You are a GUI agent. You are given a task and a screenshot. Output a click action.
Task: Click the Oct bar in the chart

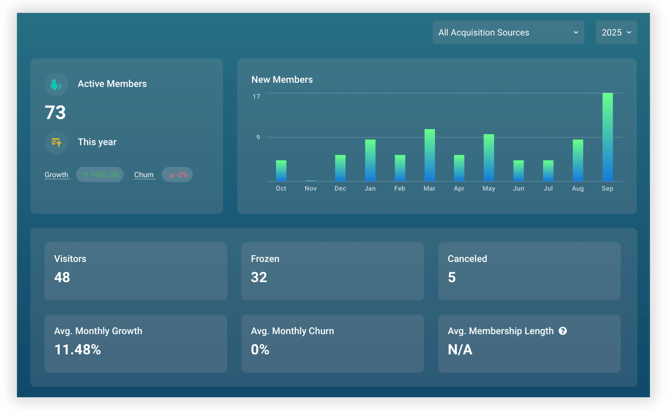(x=281, y=171)
